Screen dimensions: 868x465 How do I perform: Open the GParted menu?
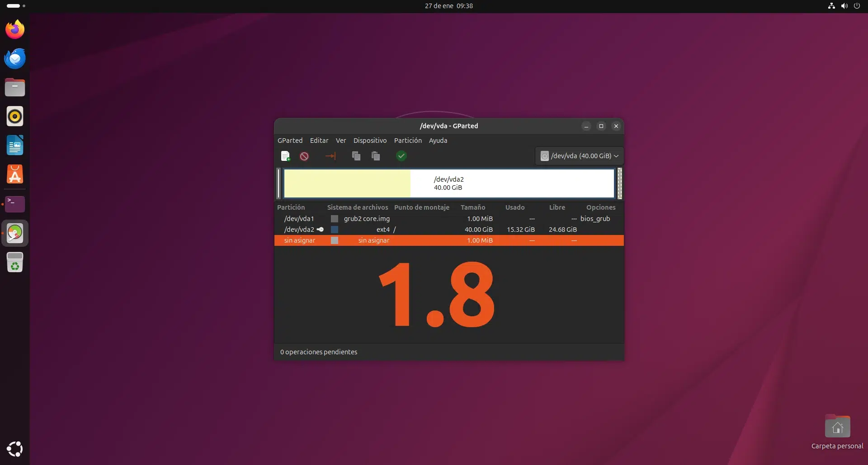point(290,140)
